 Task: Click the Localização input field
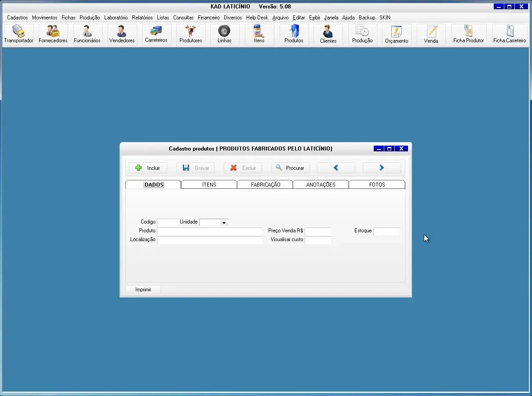(x=210, y=240)
